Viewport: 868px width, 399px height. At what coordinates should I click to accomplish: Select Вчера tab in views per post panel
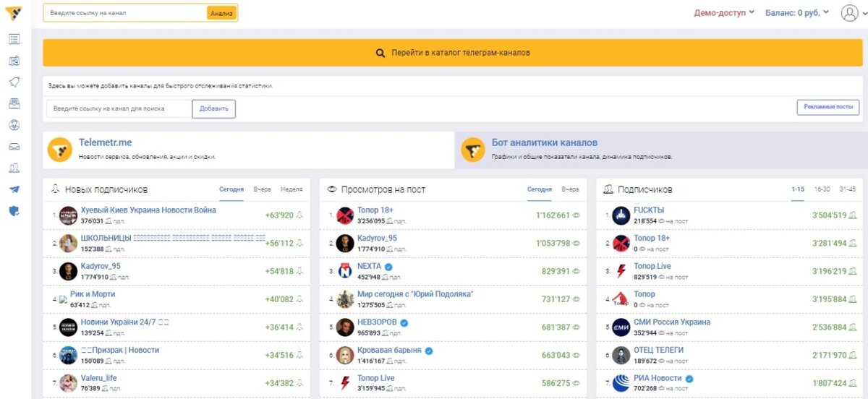[571, 189]
